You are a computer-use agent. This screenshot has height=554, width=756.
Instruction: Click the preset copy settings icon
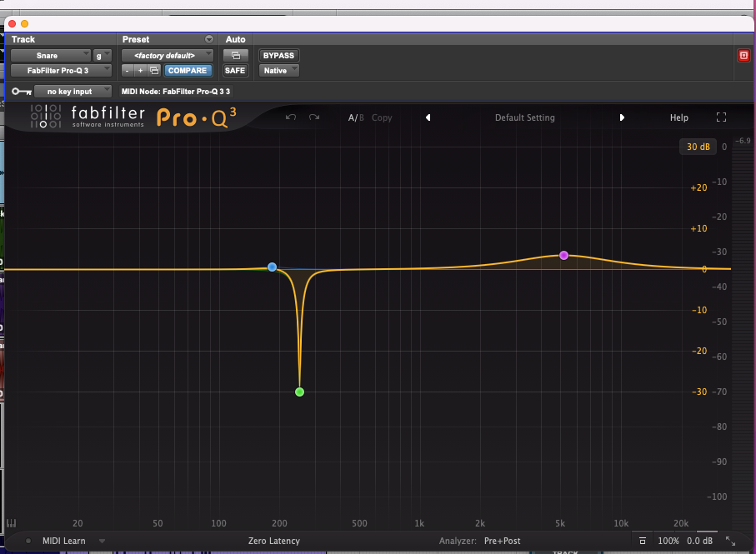click(154, 70)
